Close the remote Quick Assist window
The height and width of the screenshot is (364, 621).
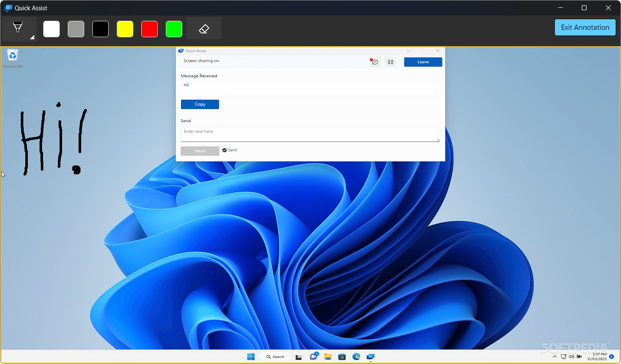point(438,51)
